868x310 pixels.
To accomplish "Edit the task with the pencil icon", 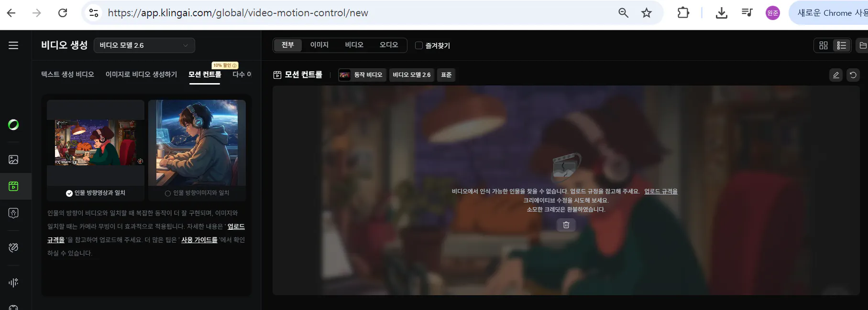I will point(836,75).
